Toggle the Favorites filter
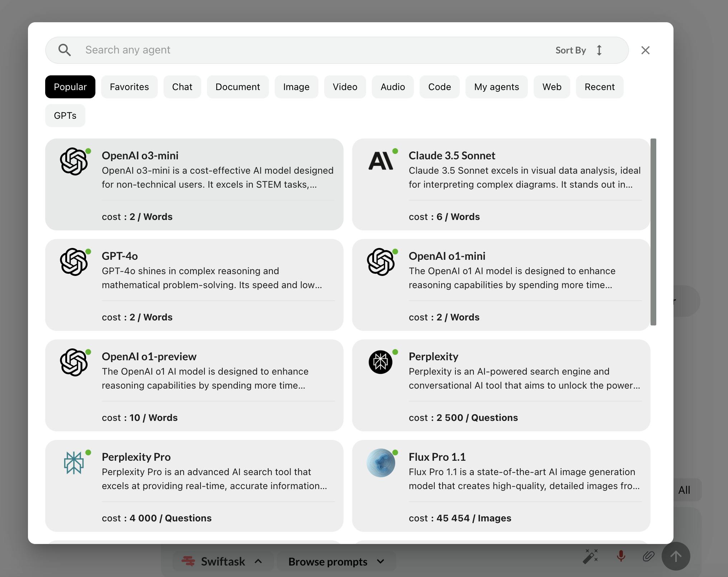This screenshot has height=577, width=728. coord(129,86)
